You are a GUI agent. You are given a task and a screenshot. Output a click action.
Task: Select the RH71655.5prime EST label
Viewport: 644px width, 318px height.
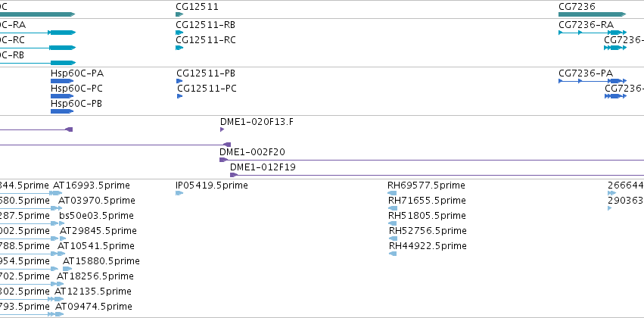pos(427,201)
